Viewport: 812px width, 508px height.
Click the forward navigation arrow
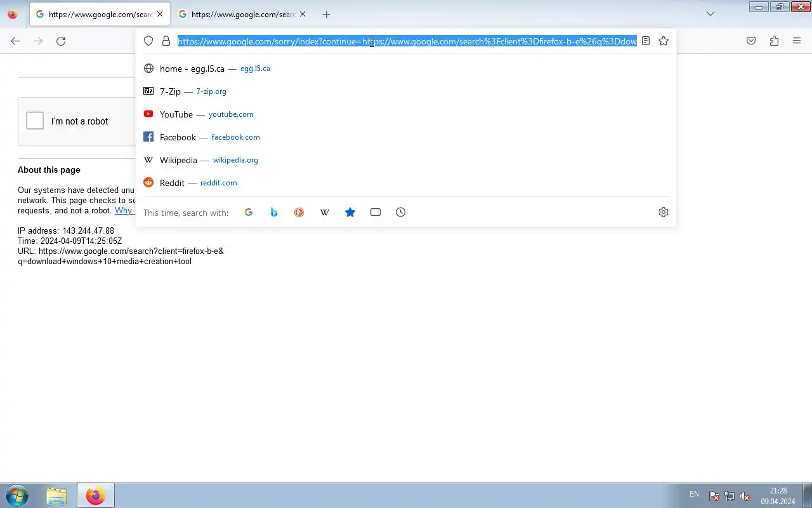click(38, 41)
